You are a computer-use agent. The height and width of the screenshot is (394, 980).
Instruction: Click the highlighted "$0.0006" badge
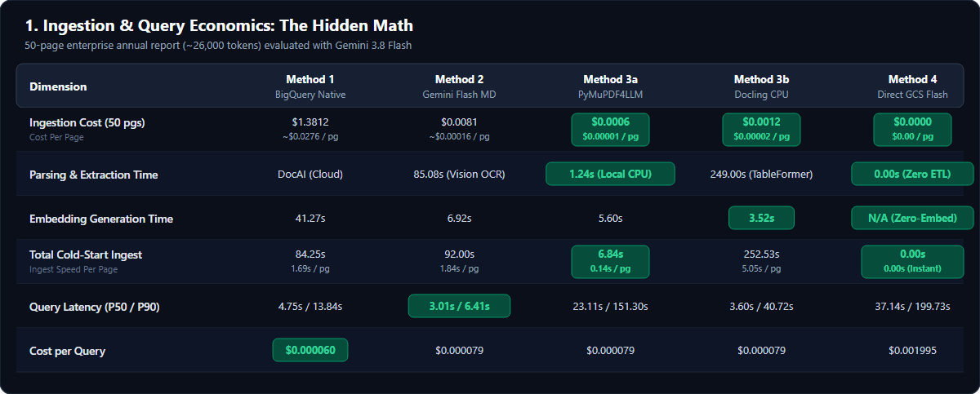point(610,130)
